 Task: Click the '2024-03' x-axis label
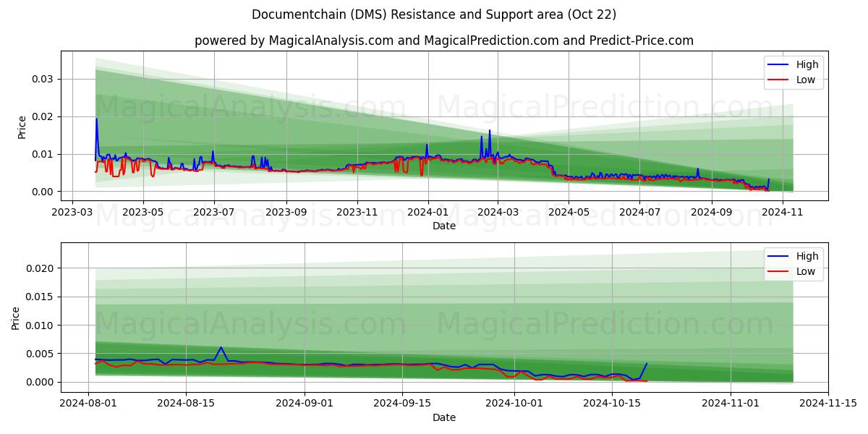click(x=498, y=212)
